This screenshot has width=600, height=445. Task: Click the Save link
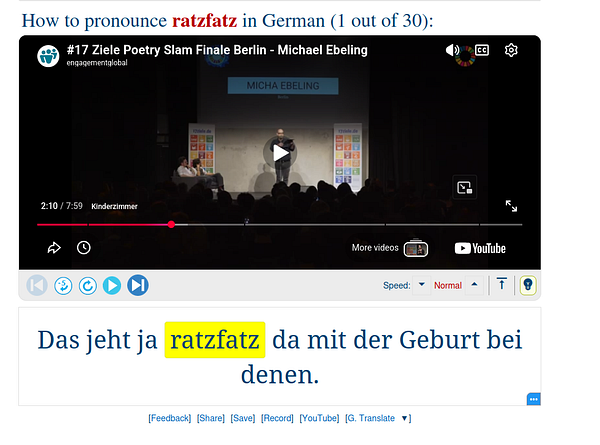click(x=243, y=418)
